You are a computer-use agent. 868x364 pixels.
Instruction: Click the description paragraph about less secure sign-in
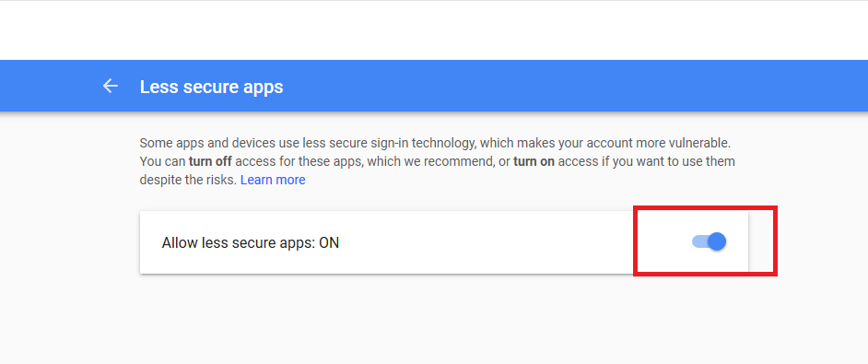point(438,162)
